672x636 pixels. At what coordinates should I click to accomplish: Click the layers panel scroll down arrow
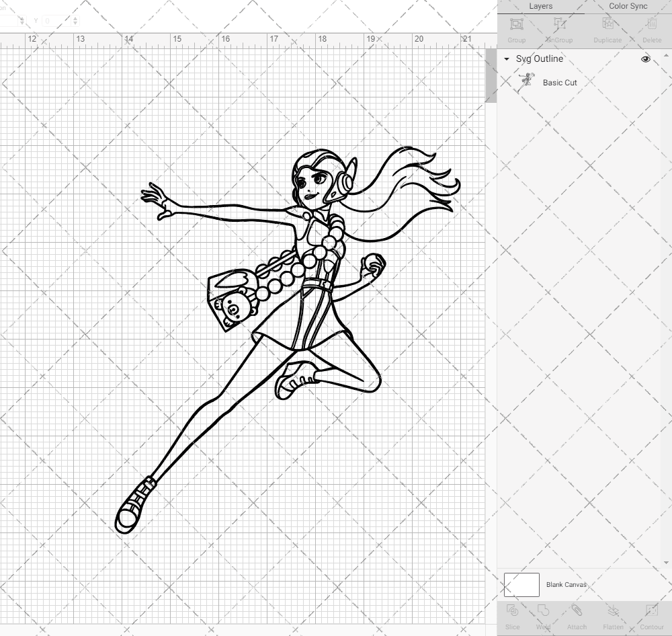[x=665, y=563]
